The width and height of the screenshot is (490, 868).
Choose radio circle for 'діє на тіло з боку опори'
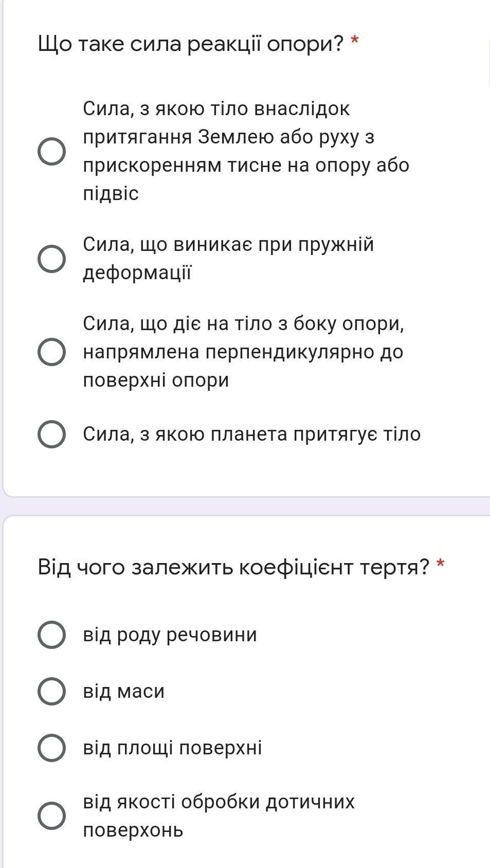pyautogui.click(x=51, y=352)
